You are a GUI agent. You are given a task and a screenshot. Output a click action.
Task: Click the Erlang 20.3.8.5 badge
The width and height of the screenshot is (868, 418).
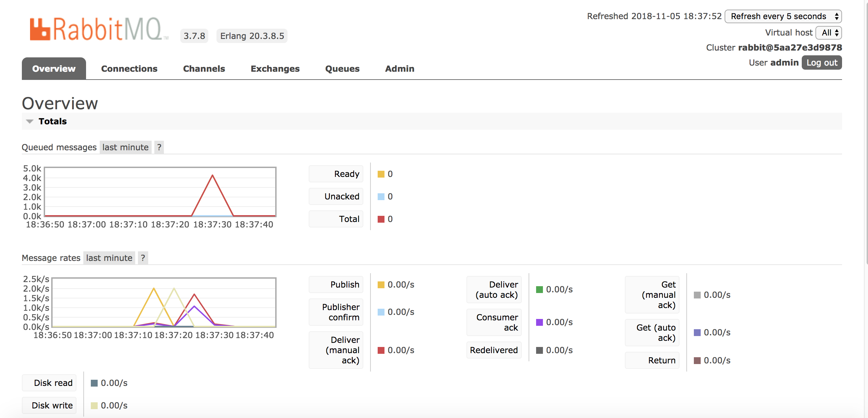tap(252, 36)
